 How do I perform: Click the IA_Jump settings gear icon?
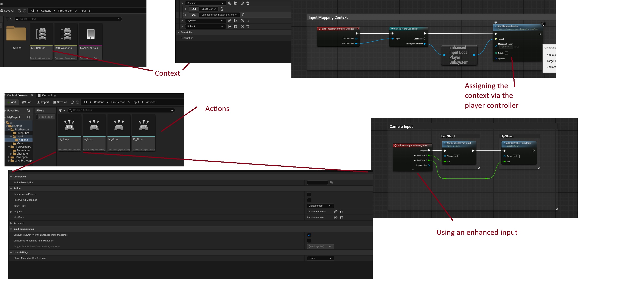point(235,3)
